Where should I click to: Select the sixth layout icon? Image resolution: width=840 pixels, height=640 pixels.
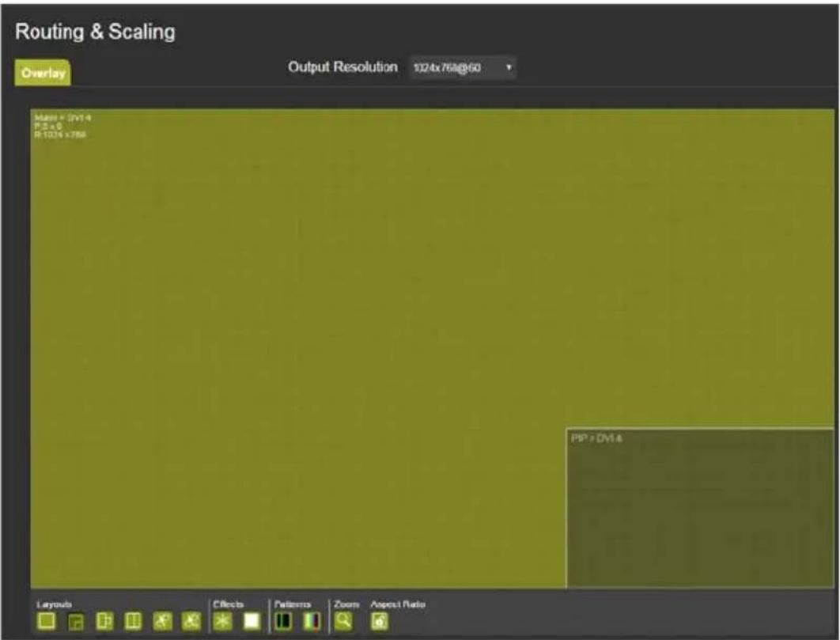(191, 621)
